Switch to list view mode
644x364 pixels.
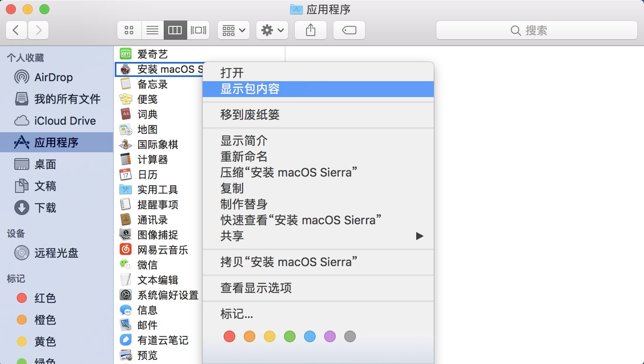tap(152, 30)
